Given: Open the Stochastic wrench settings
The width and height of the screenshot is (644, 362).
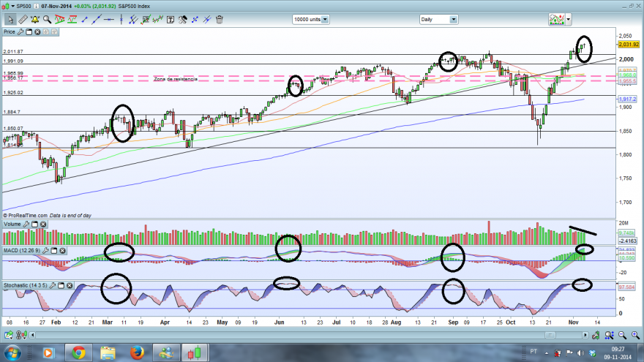Looking at the screenshot, I should click(53, 285).
